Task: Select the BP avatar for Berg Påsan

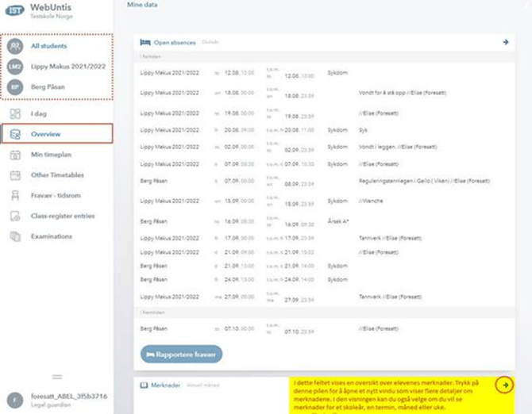Action: [x=15, y=86]
